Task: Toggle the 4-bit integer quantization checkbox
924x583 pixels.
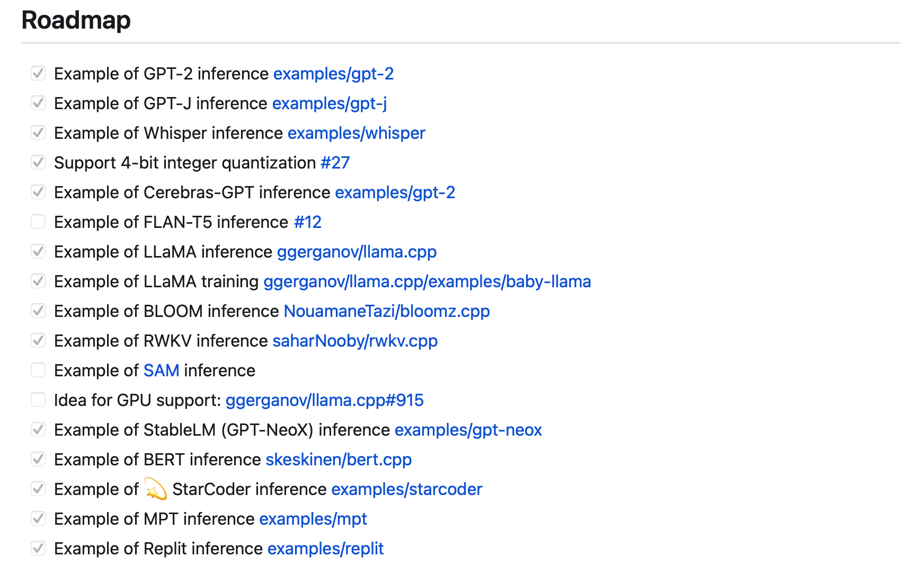Action: click(38, 162)
